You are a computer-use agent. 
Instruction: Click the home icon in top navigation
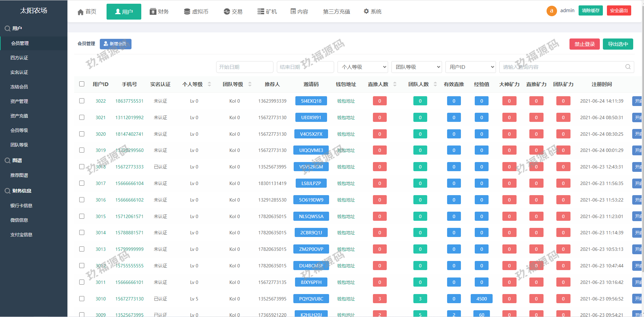coord(80,12)
